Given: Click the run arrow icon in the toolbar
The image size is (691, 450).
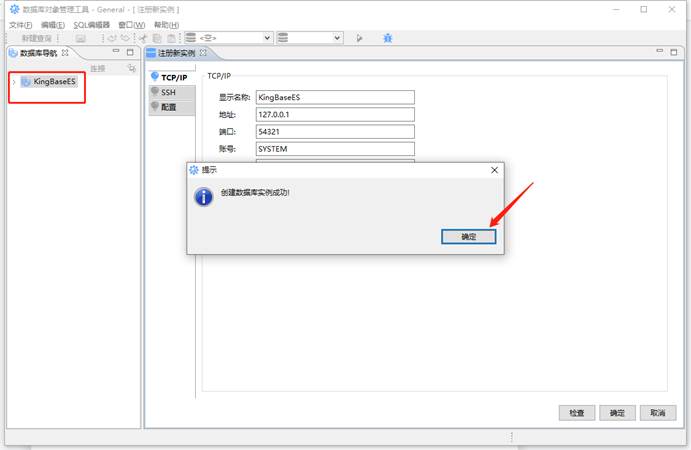Looking at the screenshot, I should (x=359, y=38).
